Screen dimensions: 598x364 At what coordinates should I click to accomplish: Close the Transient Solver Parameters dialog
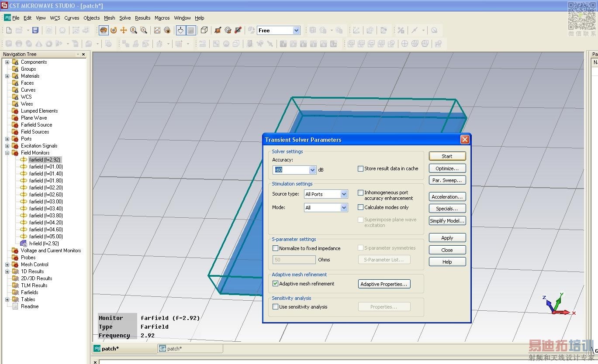pos(447,250)
